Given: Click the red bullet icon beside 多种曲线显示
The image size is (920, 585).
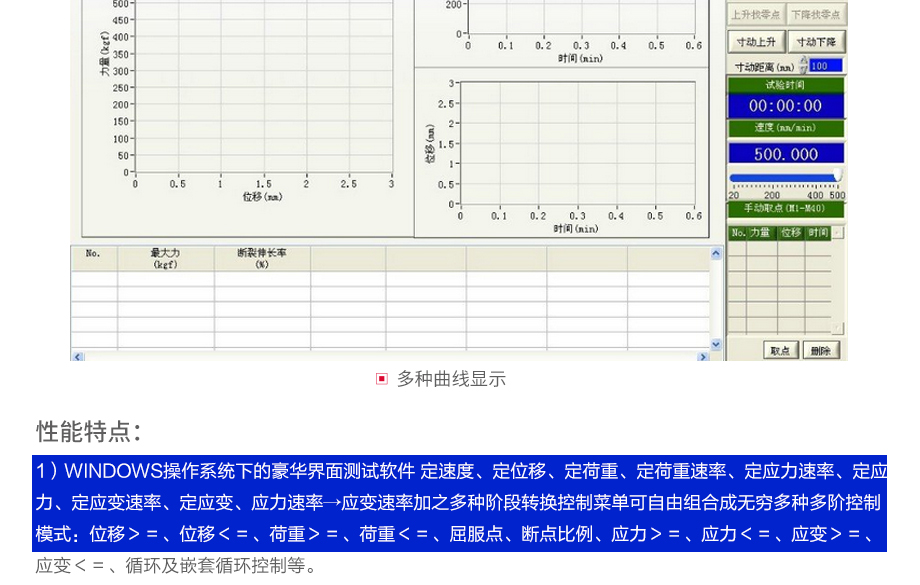Looking at the screenshot, I should pos(381,379).
